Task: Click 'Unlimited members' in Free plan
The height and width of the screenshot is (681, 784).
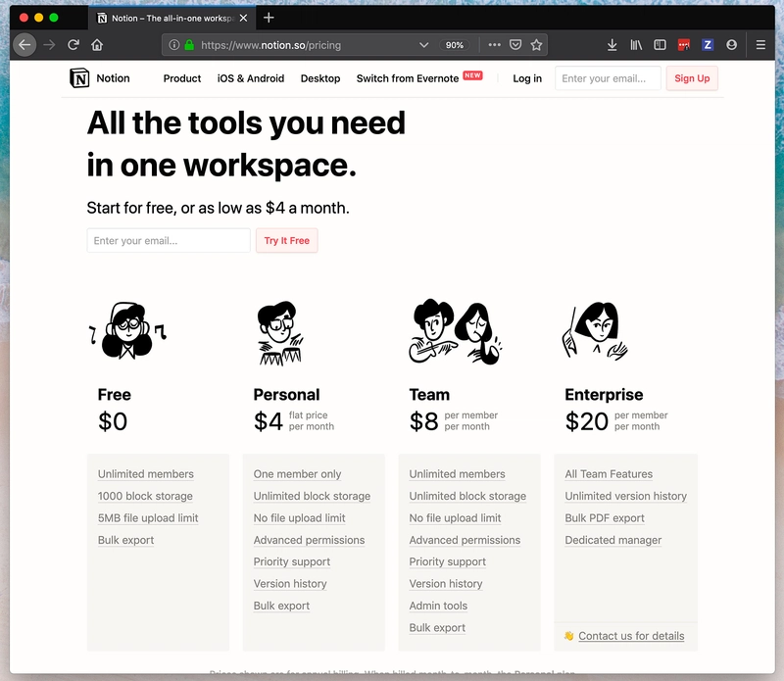Action: click(145, 474)
